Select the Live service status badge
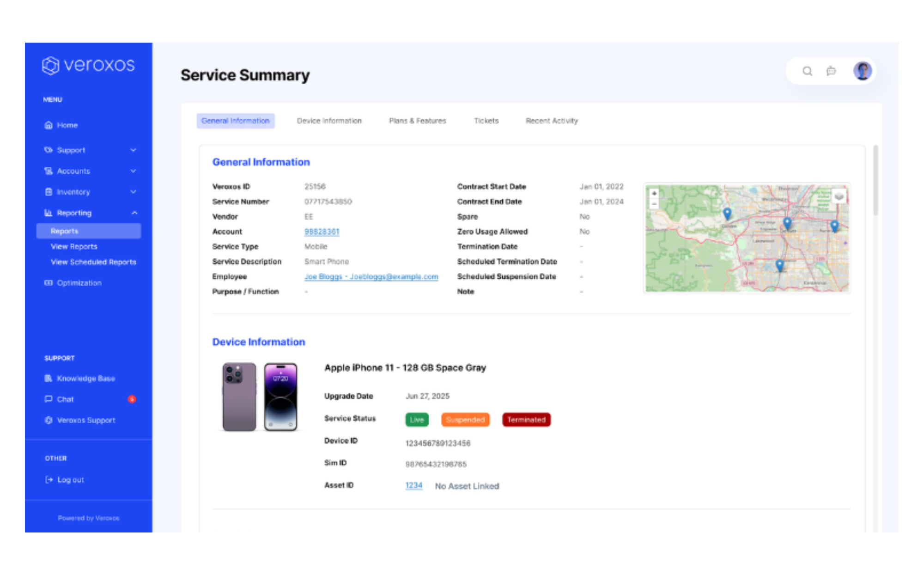Image resolution: width=924 pixels, height=575 pixels. [x=417, y=420]
